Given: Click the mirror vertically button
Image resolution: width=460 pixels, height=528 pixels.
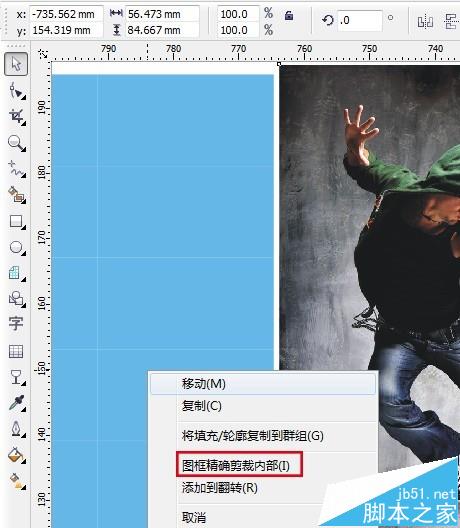Looking at the screenshot, I should point(452,22).
